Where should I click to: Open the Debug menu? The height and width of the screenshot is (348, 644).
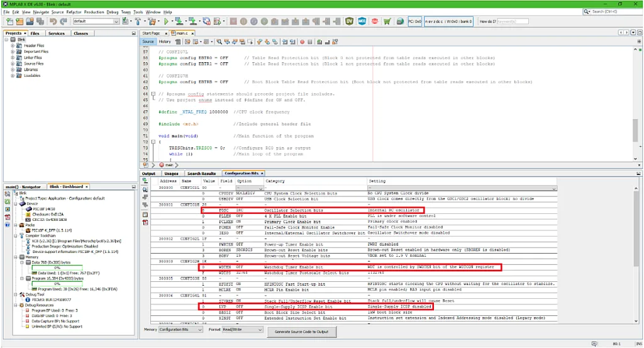point(112,12)
